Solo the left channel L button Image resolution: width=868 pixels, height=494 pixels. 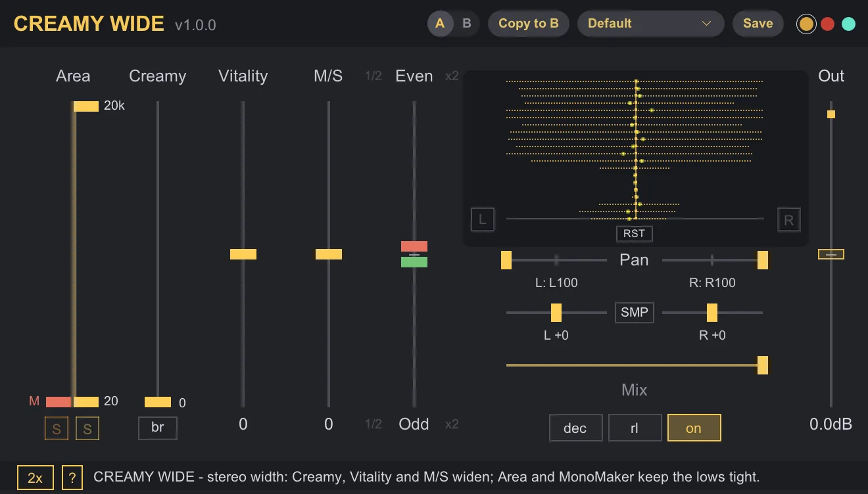[x=483, y=219]
